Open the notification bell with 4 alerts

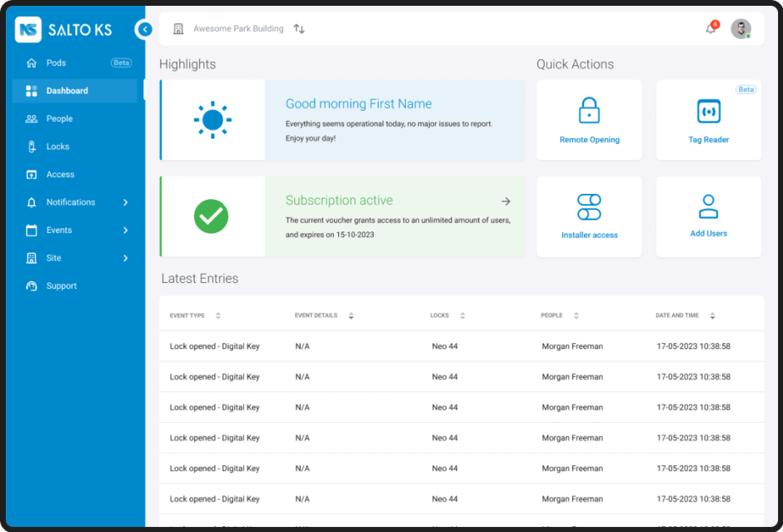coord(711,28)
